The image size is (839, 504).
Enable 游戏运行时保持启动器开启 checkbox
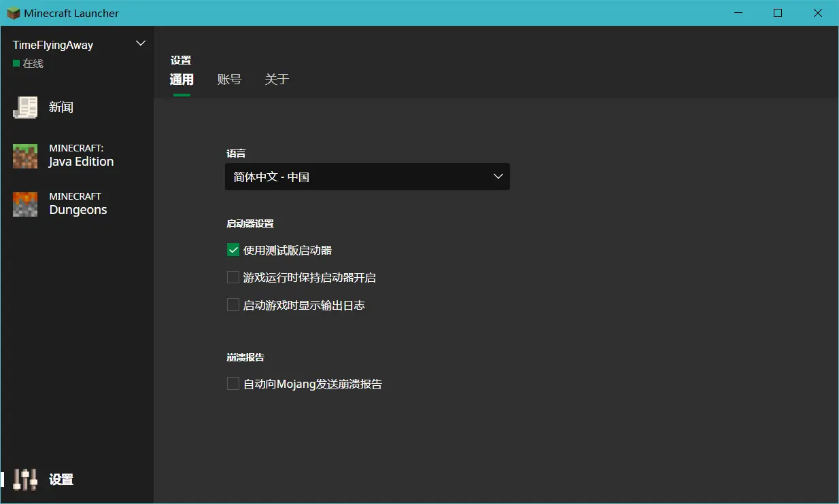(x=233, y=277)
